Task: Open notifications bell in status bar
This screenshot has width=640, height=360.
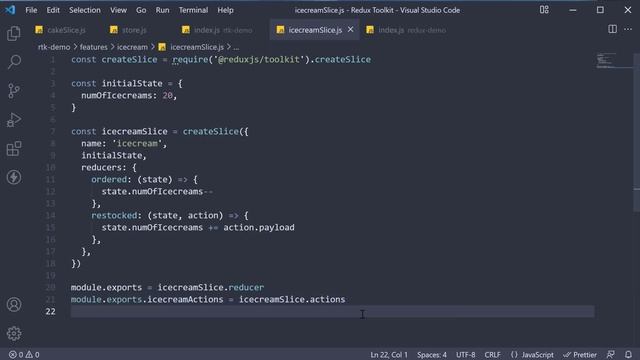Action: tap(628, 354)
